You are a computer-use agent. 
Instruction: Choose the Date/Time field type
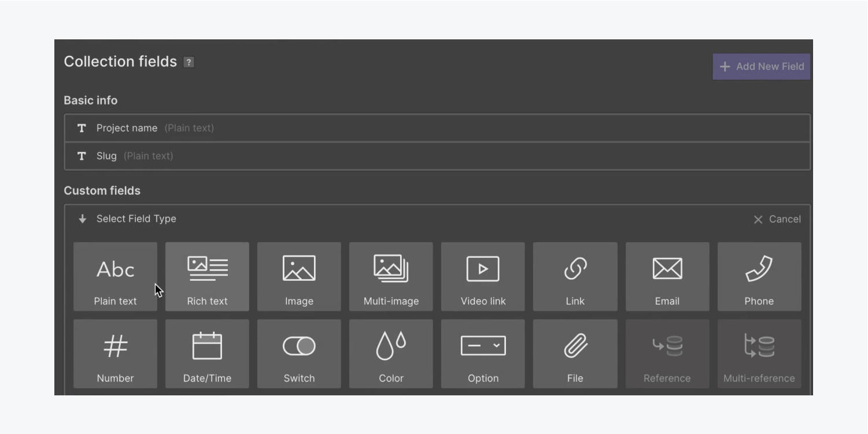click(207, 354)
